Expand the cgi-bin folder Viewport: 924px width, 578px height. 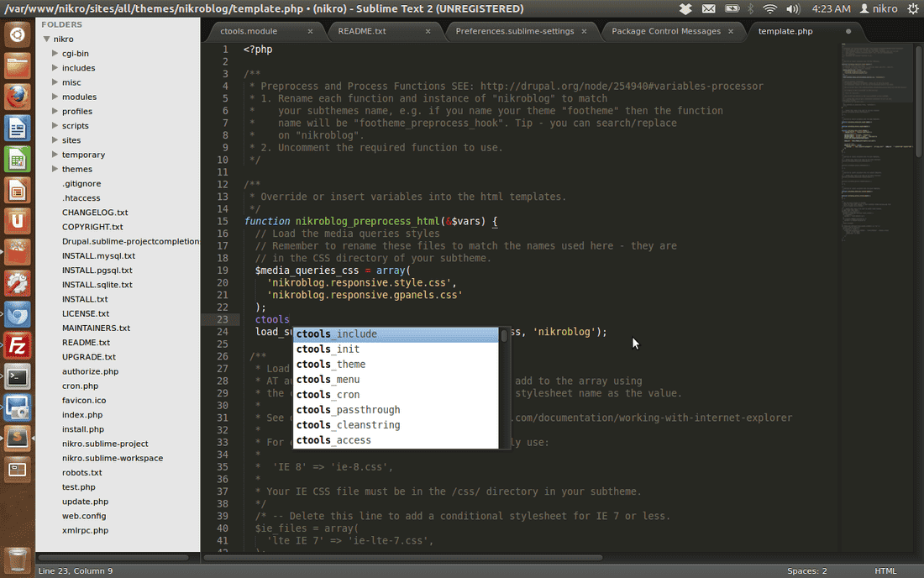tap(55, 53)
